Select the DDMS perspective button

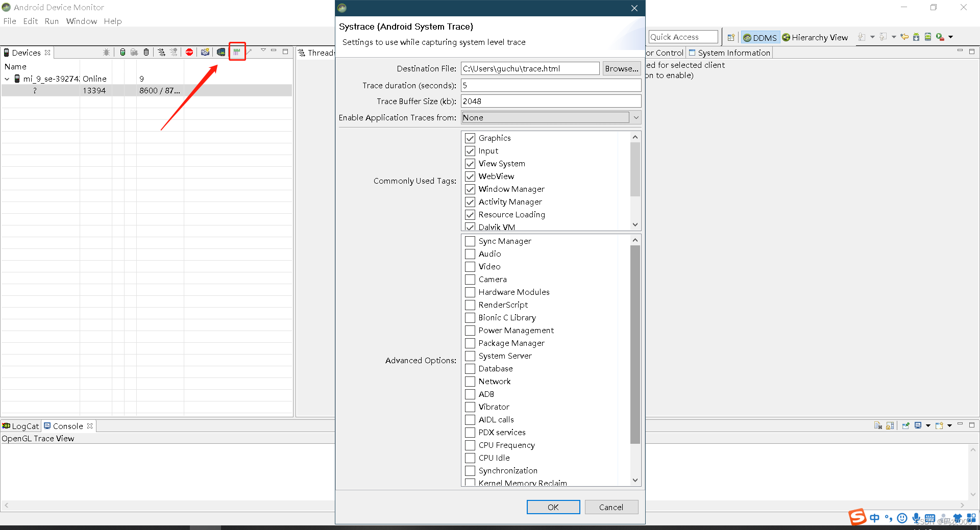coord(760,37)
